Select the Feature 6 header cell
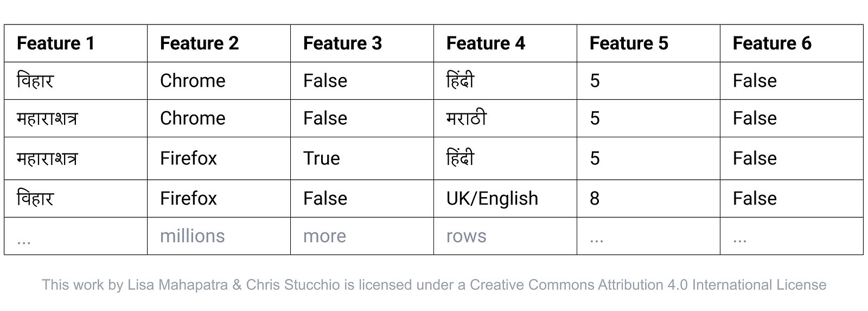The image size is (868, 311). coord(772,43)
